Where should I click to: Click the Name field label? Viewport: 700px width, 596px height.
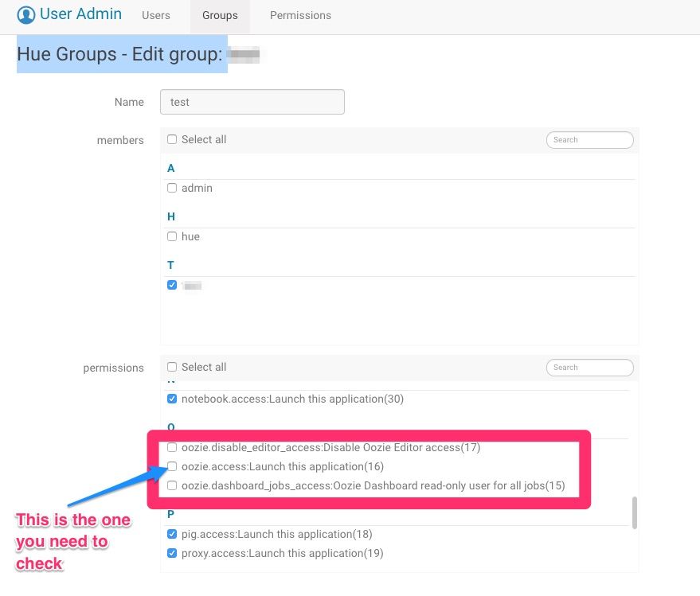point(129,102)
